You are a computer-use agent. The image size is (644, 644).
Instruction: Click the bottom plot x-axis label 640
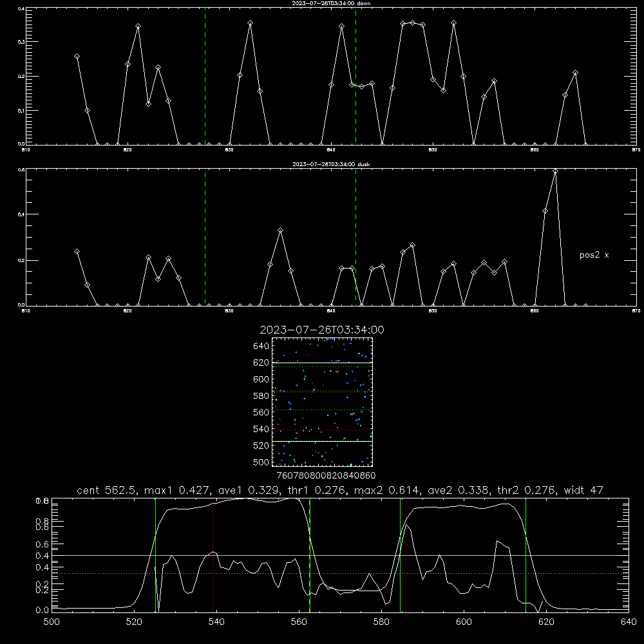point(629,622)
